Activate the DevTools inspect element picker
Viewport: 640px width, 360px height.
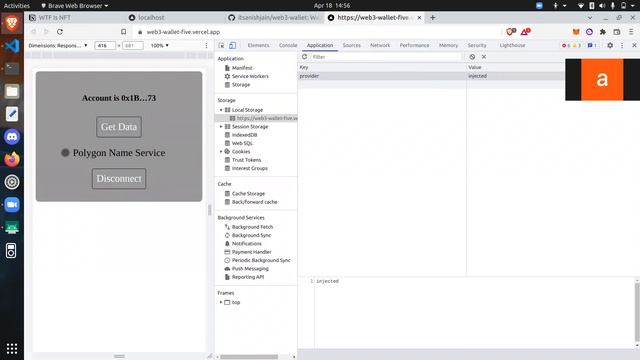tap(221, 45)
